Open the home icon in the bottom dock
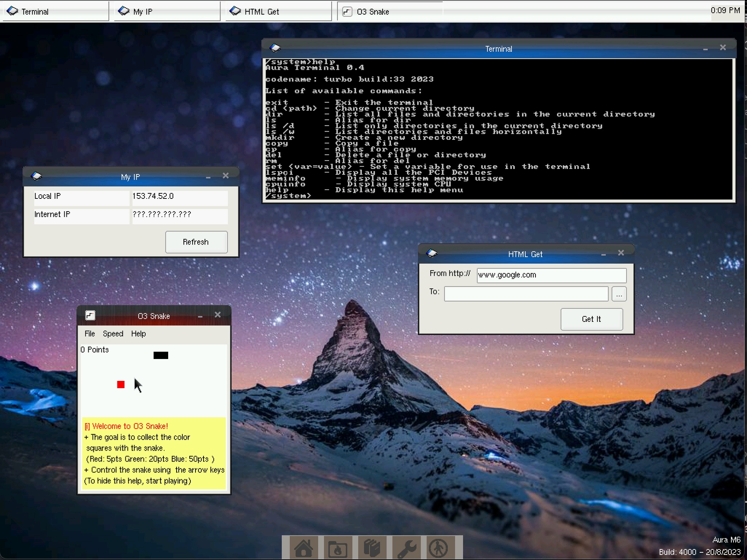 [304, 547]
